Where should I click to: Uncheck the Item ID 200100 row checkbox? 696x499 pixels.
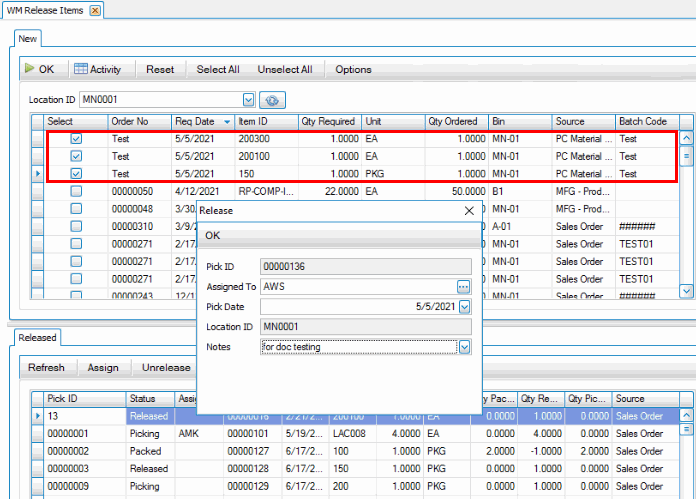coord(76,157)
